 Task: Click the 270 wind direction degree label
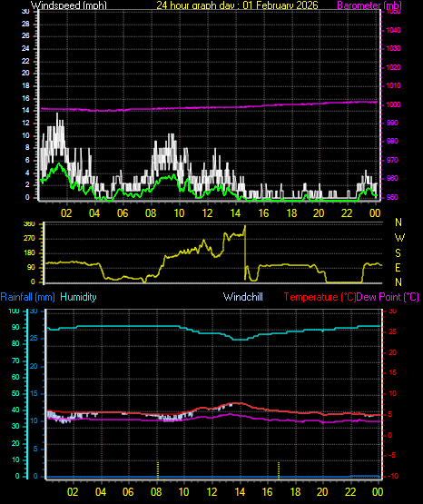[x=30, y=239]
